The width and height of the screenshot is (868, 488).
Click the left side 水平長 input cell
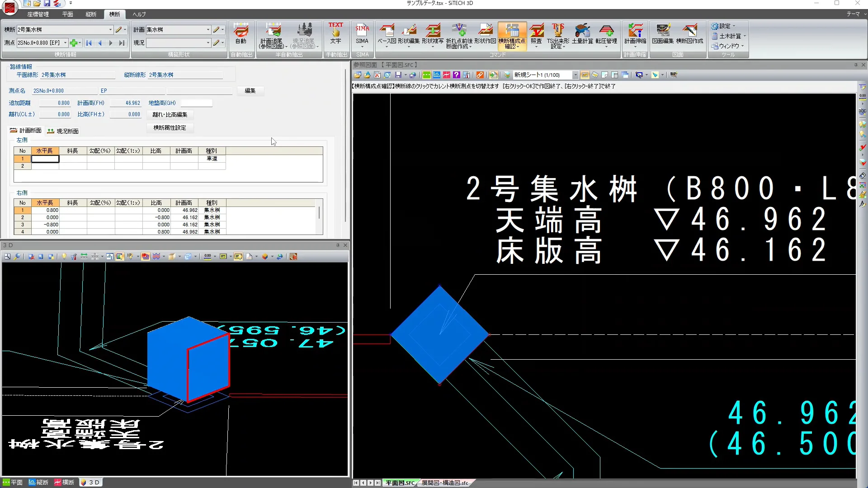point(45,159)
